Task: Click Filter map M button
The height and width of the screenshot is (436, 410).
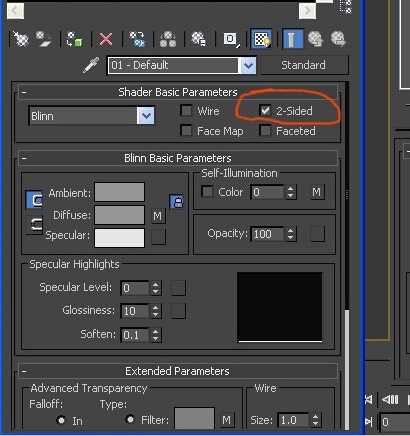Action: point(227,420)
